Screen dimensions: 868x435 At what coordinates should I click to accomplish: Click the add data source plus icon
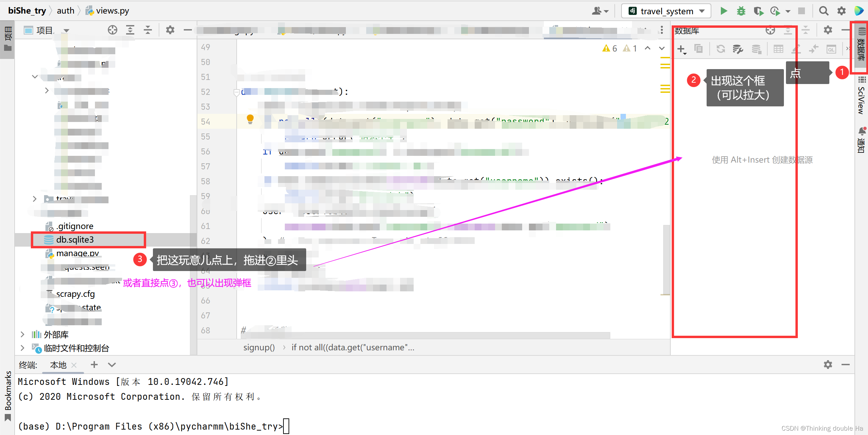681,49
